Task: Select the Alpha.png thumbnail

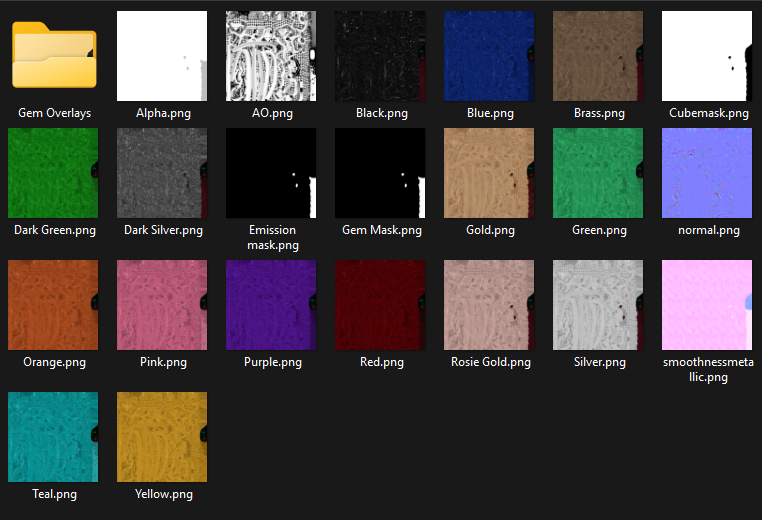Action: (162, 56)
